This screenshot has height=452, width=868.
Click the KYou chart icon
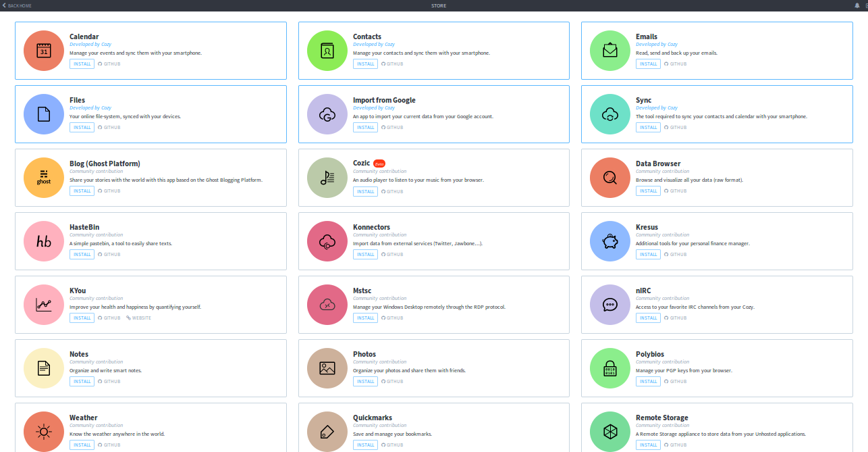[44, 305]
